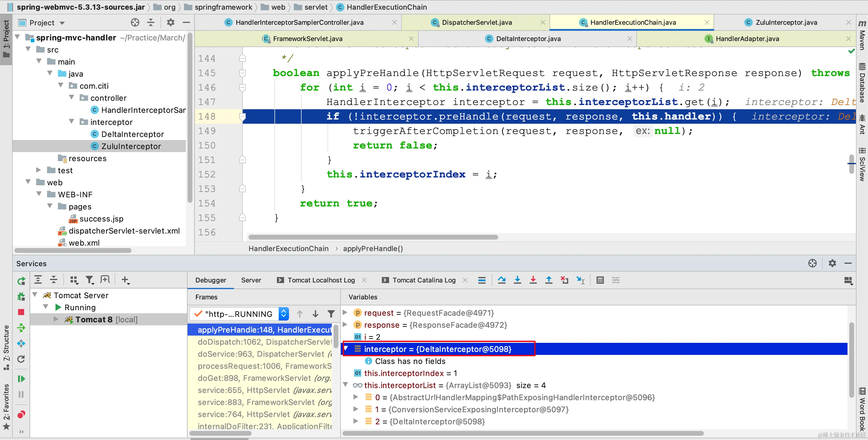This screenshot has width=868, height=440.
Task: Expand the Tomcat 8 local node
Action: pos(56,319)
